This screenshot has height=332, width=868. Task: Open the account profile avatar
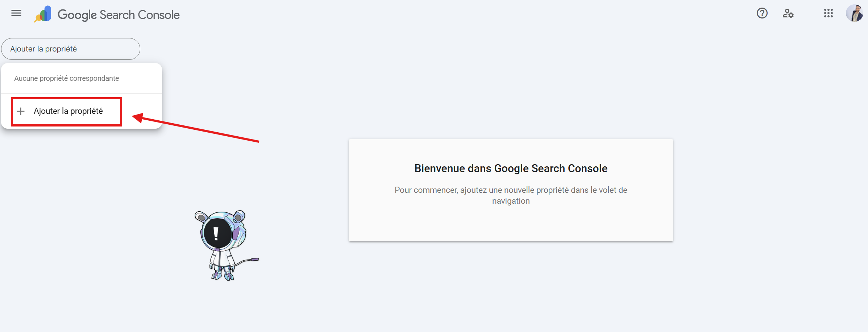click(x=854, y=13)
